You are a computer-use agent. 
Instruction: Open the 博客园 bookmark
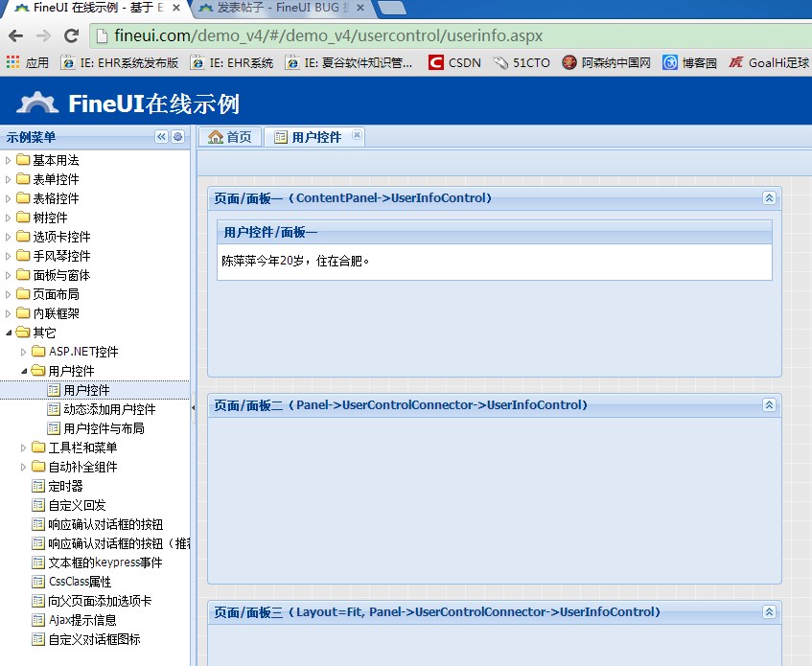click(x=690, y=62)
